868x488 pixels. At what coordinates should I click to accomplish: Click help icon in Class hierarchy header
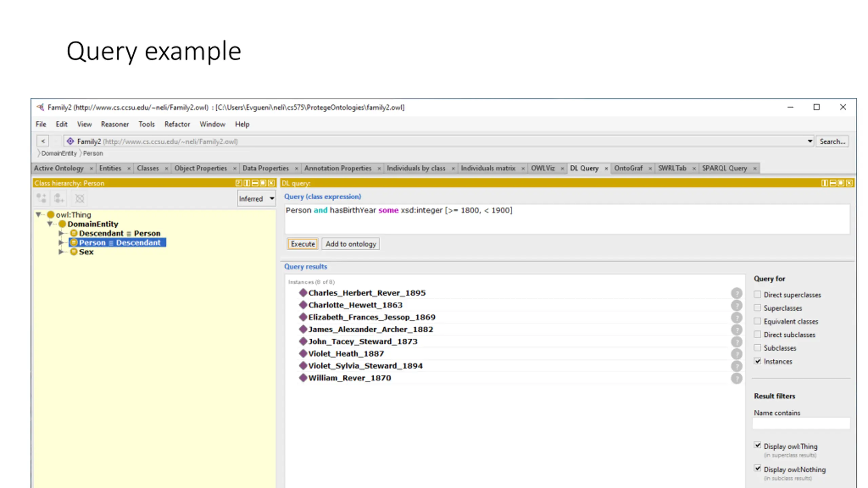[x=239, y=183]
